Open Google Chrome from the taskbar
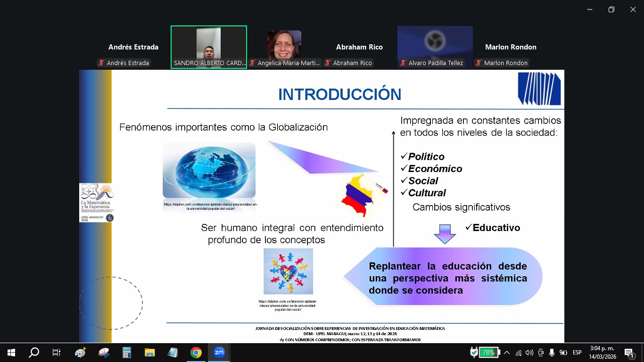644x362 pixels. 196,353
